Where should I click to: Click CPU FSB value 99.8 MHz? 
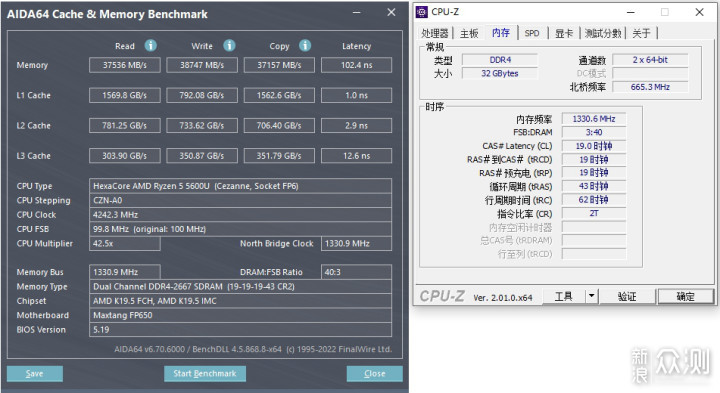point(241,229)
